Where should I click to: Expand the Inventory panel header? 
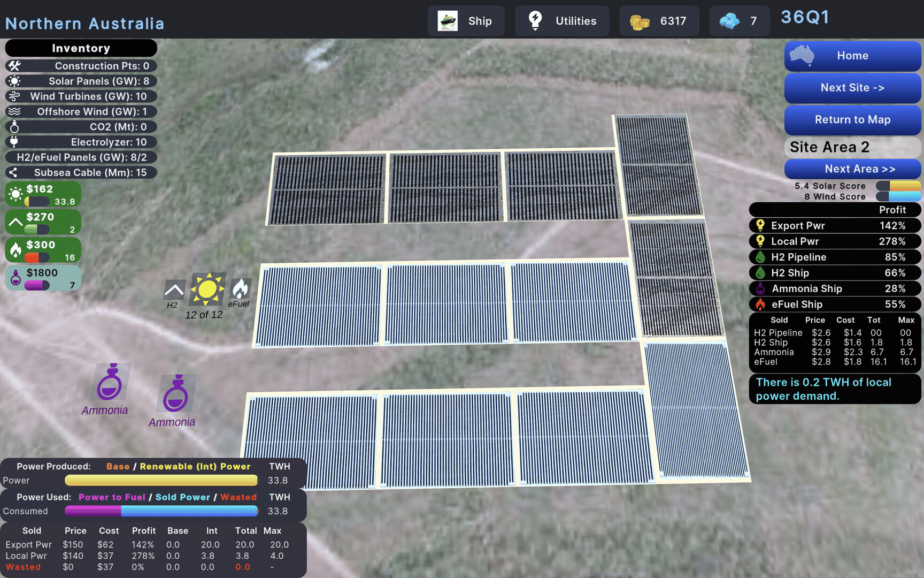[81, 48]
